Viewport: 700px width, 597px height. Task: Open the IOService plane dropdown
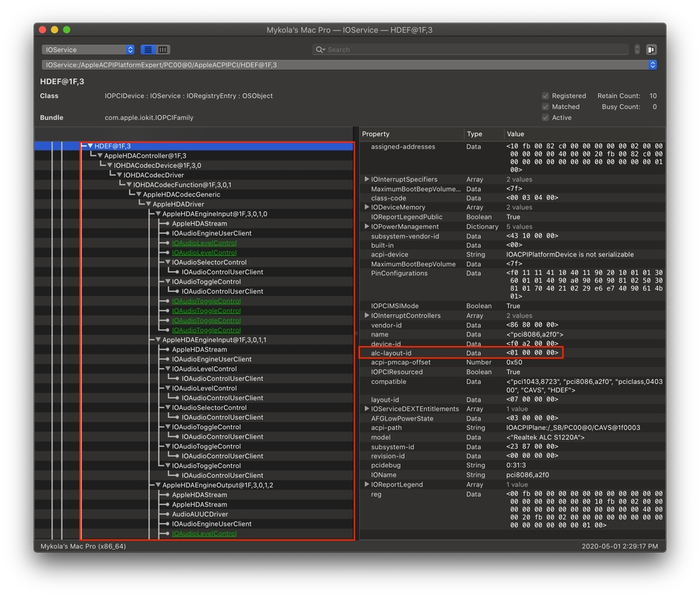point(89,50)
